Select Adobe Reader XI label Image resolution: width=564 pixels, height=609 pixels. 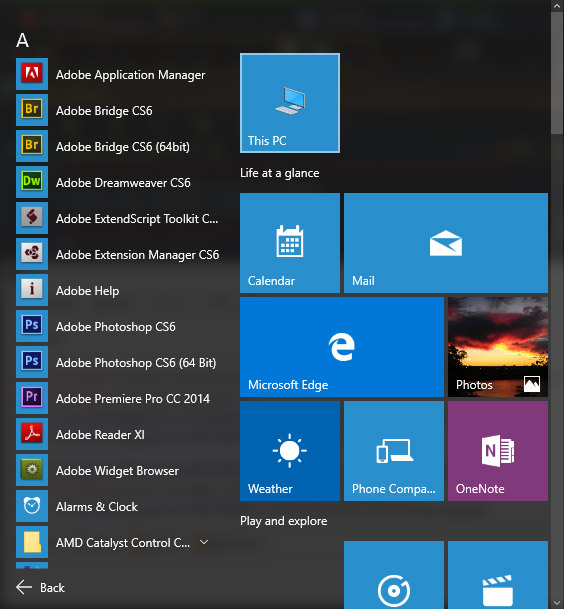point(100,435)
